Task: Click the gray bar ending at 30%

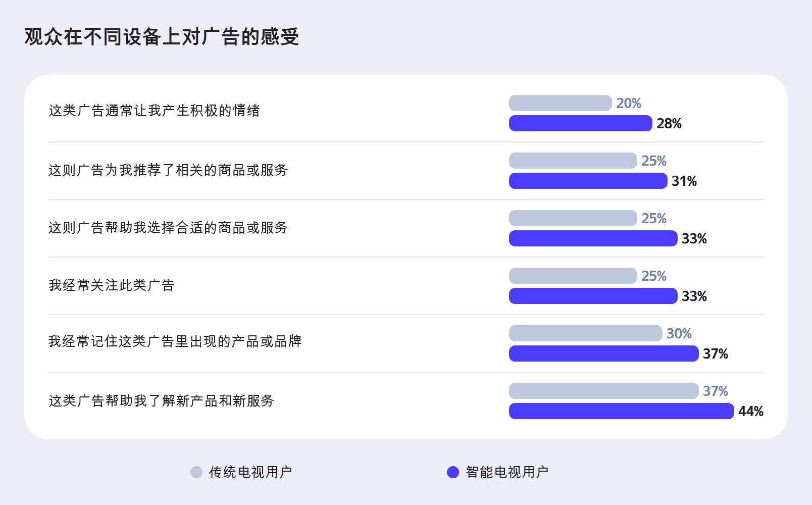Action: point(585,333)
